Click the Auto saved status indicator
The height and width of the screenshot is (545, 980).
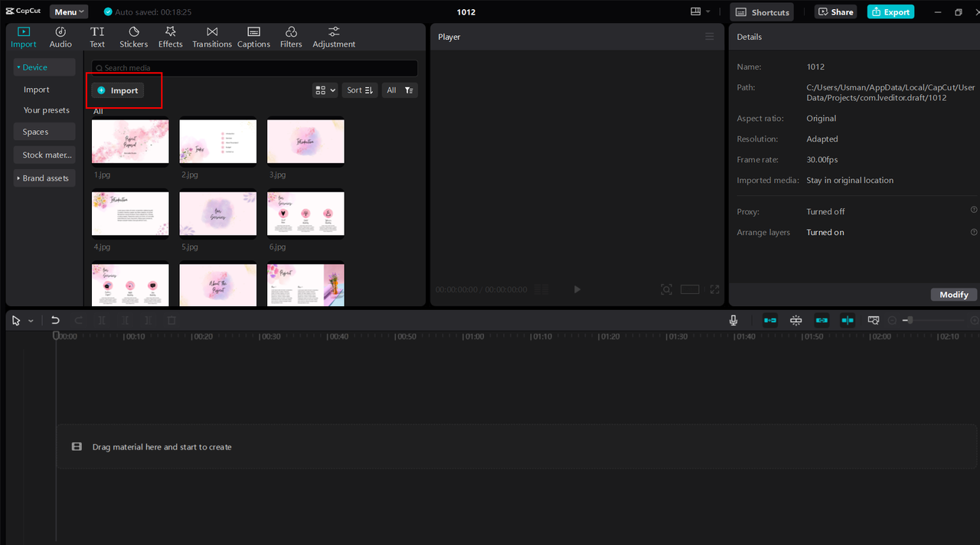[148, 12]
